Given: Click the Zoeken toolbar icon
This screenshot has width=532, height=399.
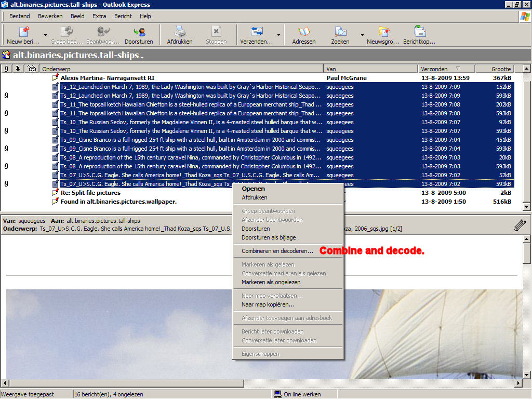Looking at the screenshot, I should click(x=340, y=32).
